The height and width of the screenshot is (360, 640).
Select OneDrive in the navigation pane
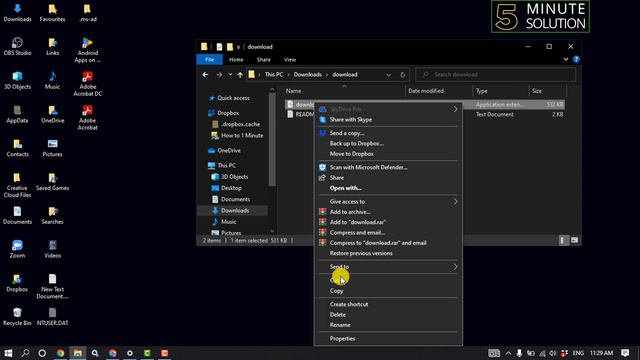[x=229, y=151]
